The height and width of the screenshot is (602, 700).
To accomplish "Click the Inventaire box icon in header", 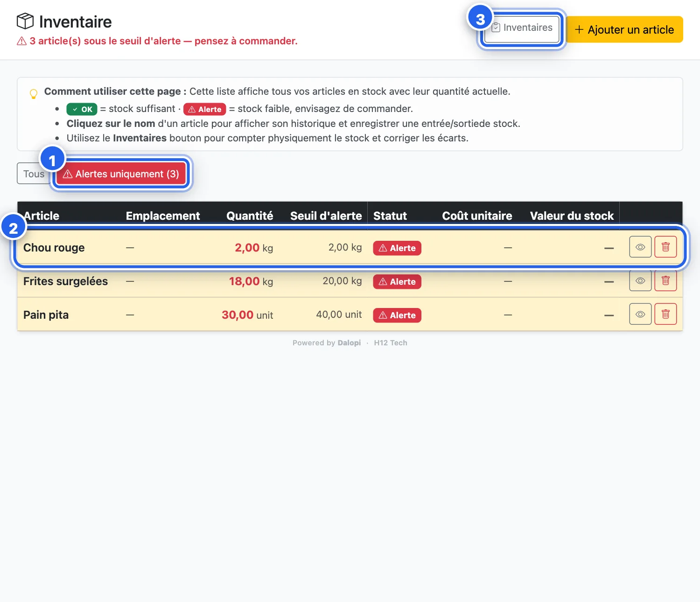I will click(x=25, y=21).
